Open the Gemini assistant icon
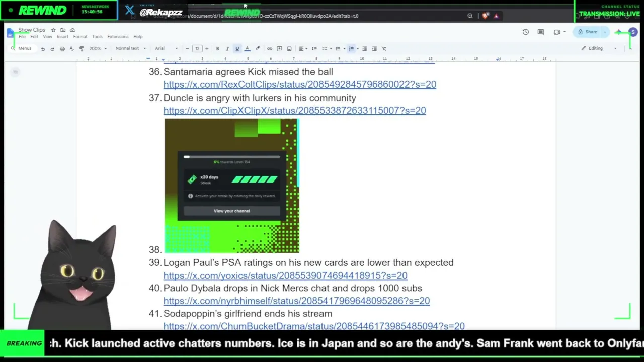This screenshot has height=362, width=644. 619,32
